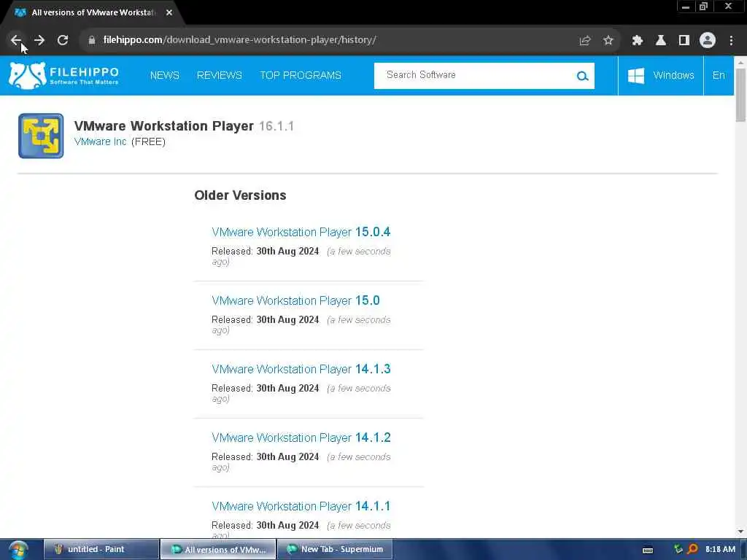Open the browser three-dot menu
747x560 pixels.
click(x=731, y=40)
